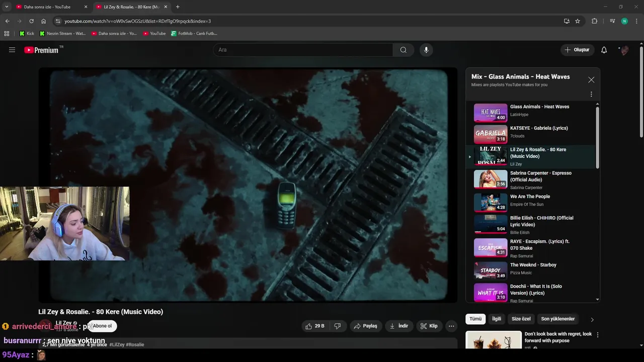Open a new browser tab

178,7
